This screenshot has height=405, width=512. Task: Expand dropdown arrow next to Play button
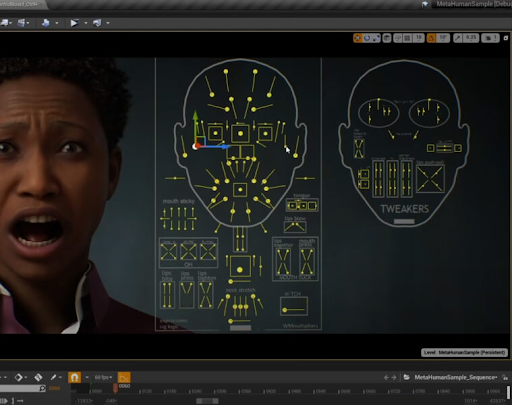pos(86,23)
